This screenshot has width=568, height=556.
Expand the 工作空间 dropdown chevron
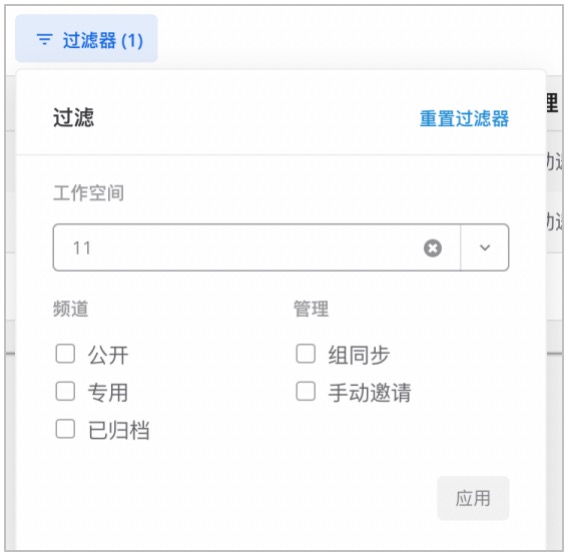pyautogui.click(x=485, y=248)
